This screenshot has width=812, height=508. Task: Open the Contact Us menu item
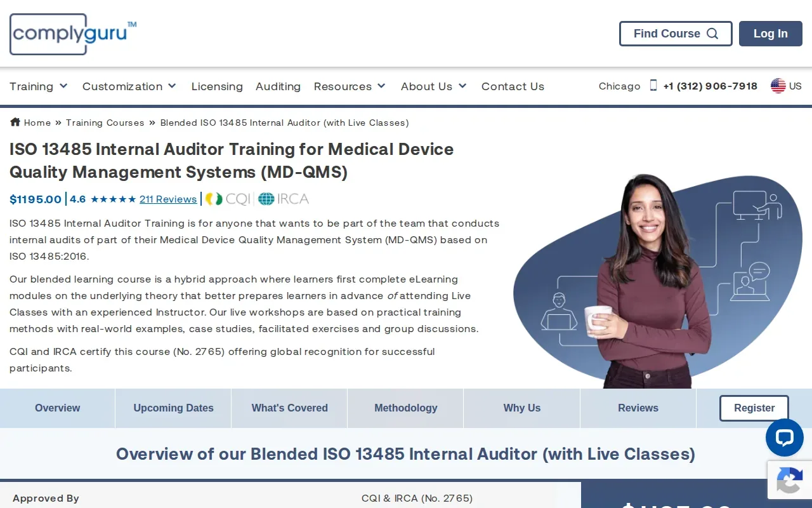513,86
